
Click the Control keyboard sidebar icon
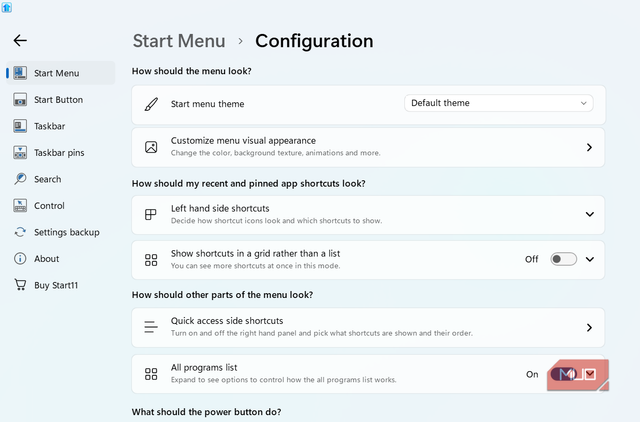click(20, 206)
